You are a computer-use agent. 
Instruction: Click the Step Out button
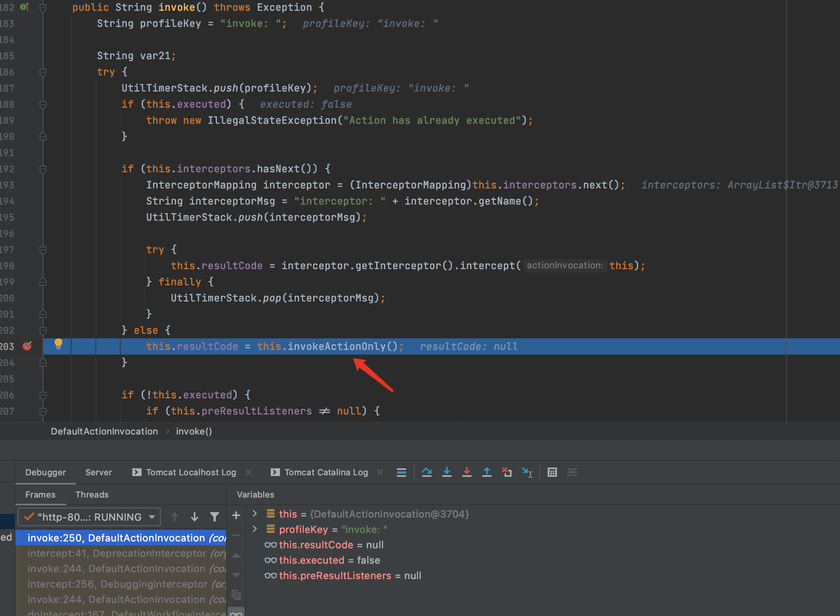(487, 472)
